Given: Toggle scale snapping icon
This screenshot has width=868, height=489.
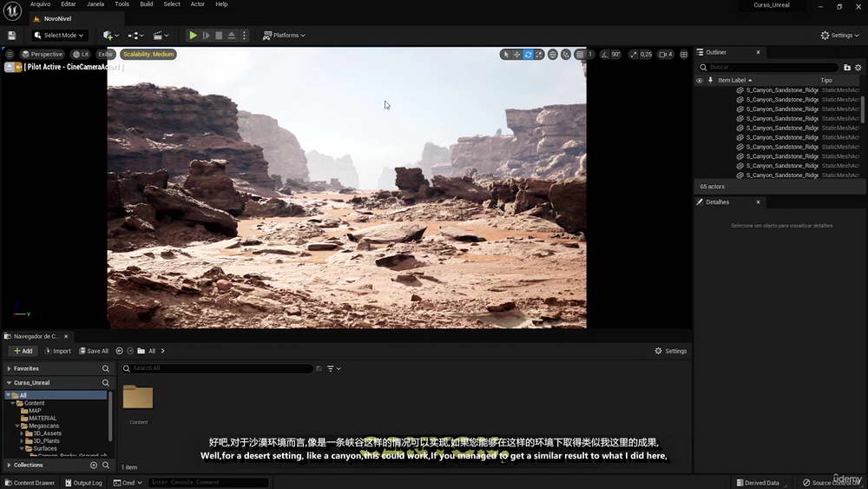Looking at the screenshot, I should pyautogui.click(x=634, y=54).
